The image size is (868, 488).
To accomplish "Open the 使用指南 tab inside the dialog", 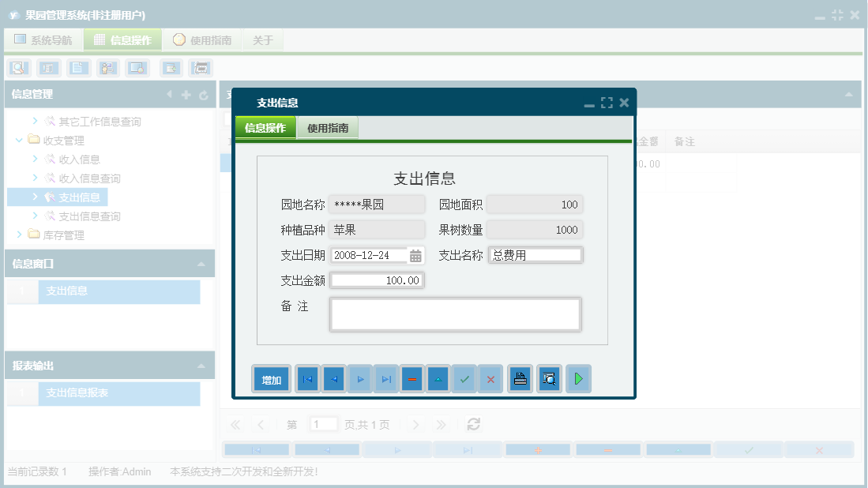I will [329, 126].
